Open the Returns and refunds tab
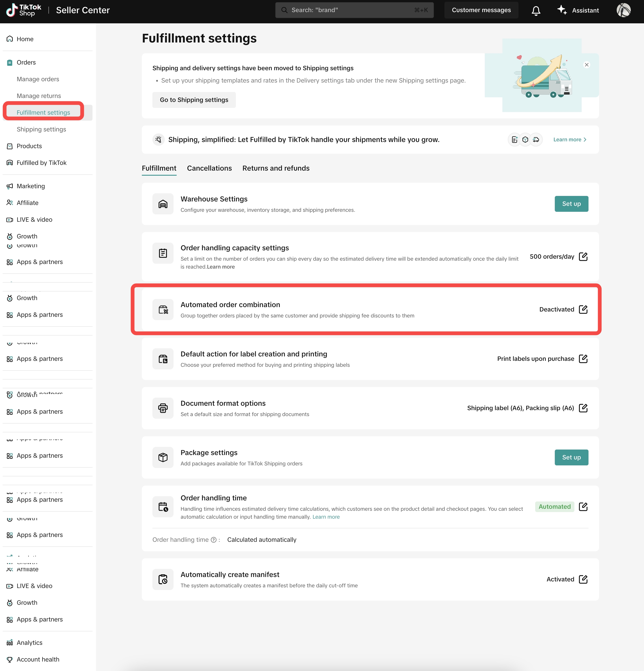This screenshot has height=671, width=644. (276, 168)
